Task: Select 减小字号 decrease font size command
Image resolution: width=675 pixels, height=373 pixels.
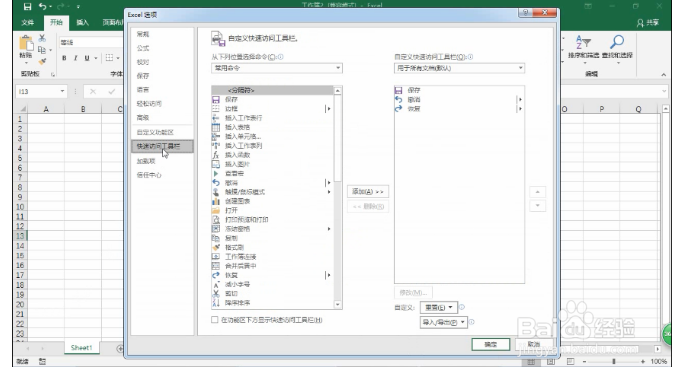Action: (x=272, y=285)
